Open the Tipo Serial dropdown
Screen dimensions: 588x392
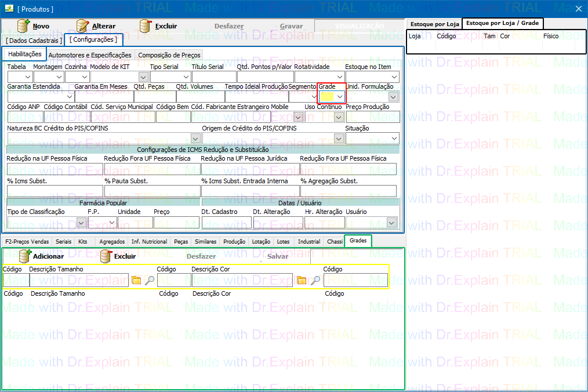[186, 77]
